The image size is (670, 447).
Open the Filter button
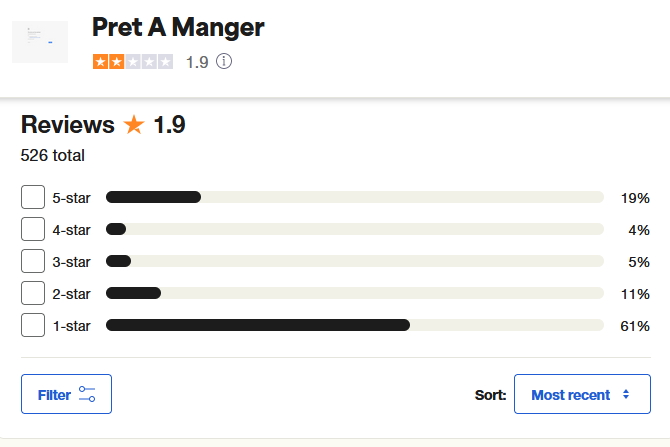[66, 395]
